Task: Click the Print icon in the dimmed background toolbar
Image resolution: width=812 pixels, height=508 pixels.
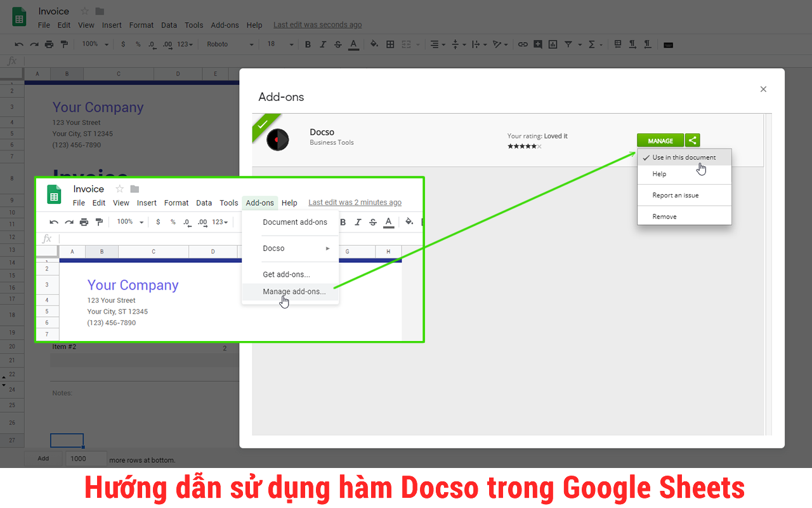Action: [49, 44]
